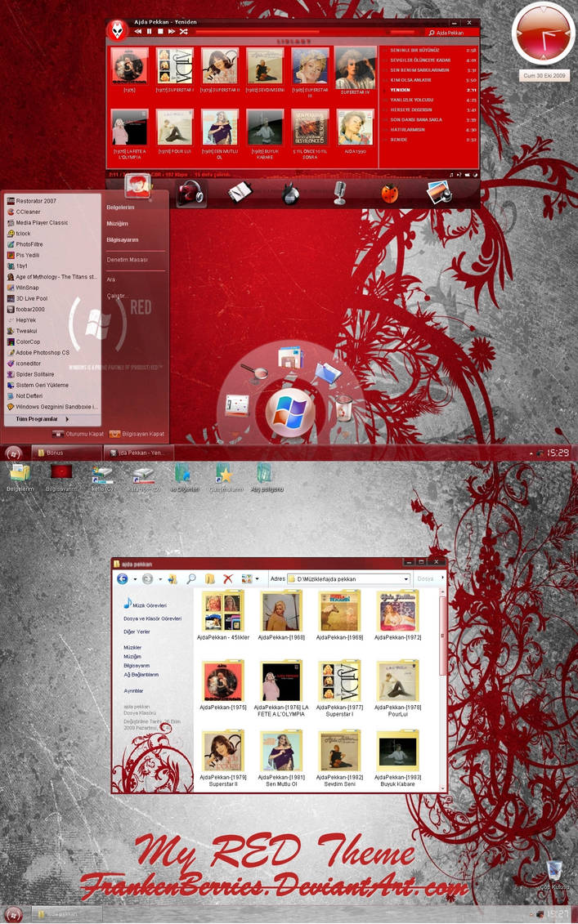The width and height of the screenshot is (578, 924).
Task: Launch the foobar cat-head dock icon
Action: click(290, 194)
